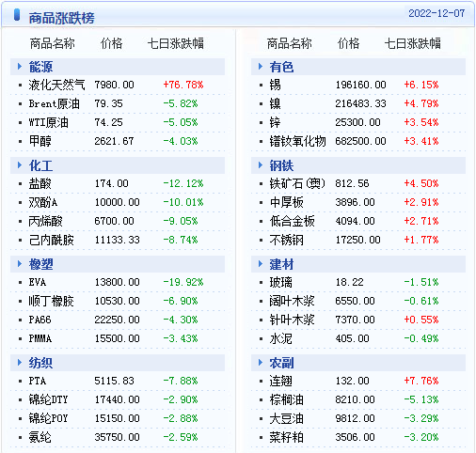Image resolution: width=476 pixels, height=453 pixels.
Task: Click the arrow beside 农副 category
Action: click(x=261, y=363)
